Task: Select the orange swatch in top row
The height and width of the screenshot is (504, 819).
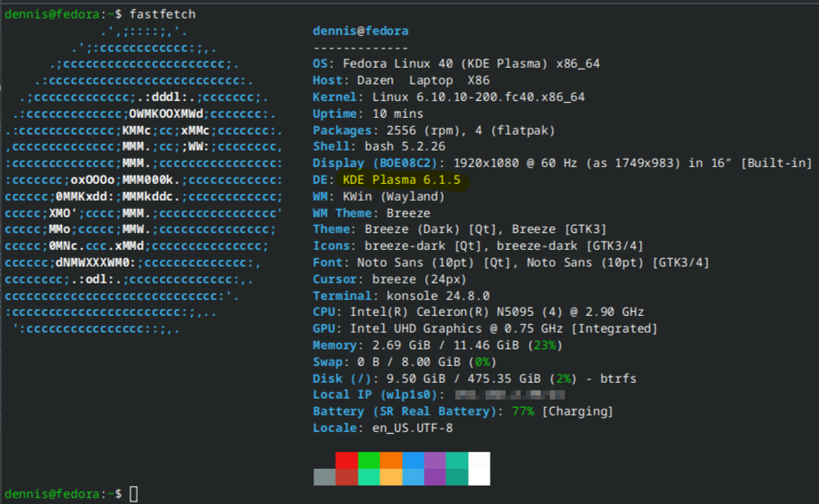Action: 390,461
